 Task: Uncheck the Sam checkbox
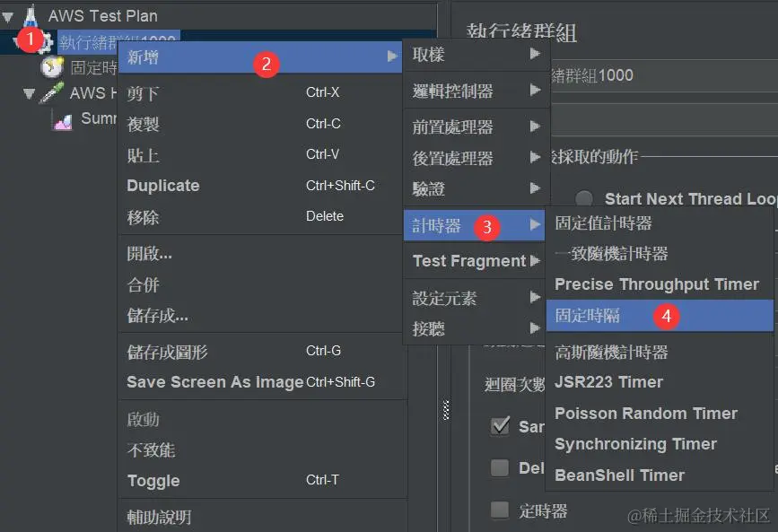500,427
